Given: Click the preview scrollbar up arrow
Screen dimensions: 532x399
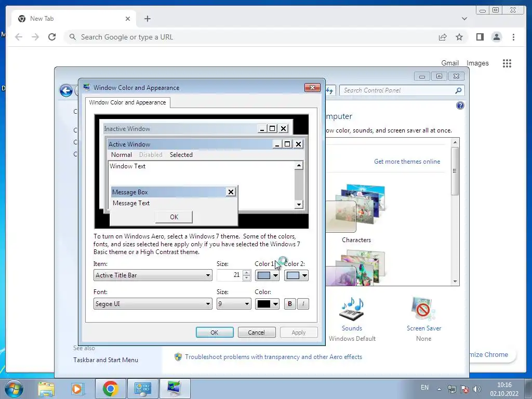Looking at the screenshot, I should pos(299,165).
